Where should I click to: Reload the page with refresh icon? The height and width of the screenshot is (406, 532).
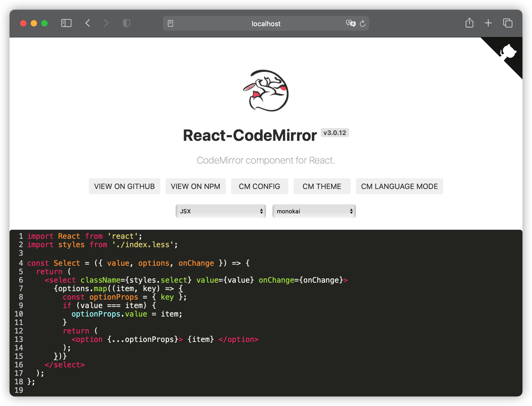(363, 24)
